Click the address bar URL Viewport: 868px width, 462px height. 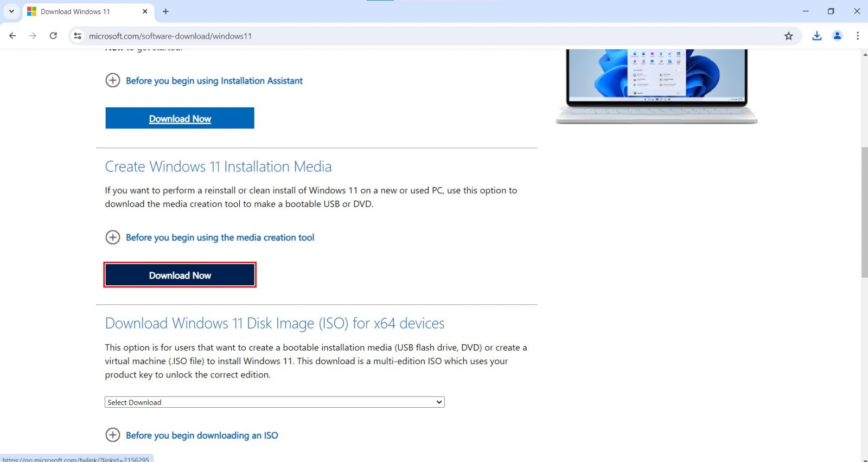coord(170,36)
